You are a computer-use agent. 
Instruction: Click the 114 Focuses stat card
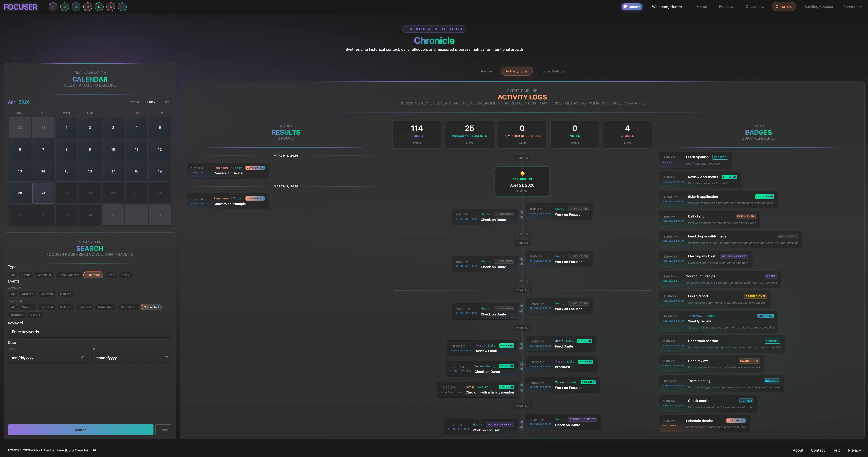tap(417, 134)
